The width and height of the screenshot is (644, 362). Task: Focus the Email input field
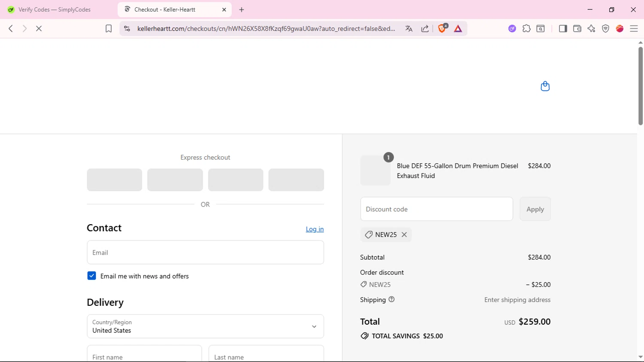[205, 252]
